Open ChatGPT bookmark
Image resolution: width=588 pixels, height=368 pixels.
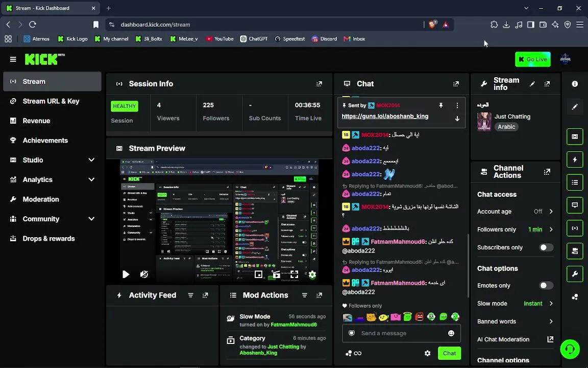[x=254, y=39]
